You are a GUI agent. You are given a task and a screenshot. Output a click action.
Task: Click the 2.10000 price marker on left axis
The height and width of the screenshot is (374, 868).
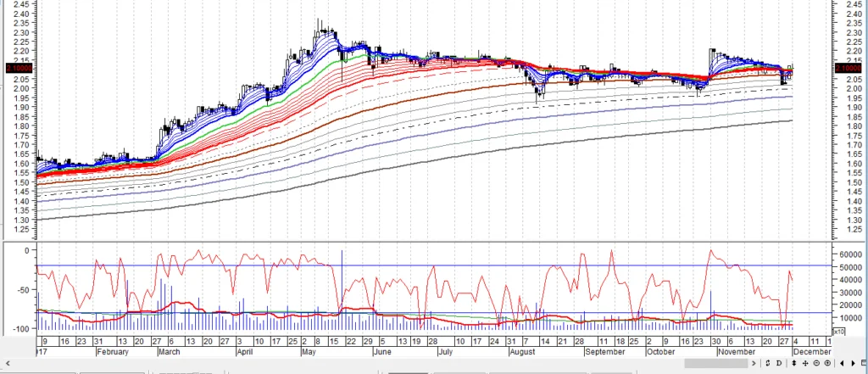click(x=19, y=68)
